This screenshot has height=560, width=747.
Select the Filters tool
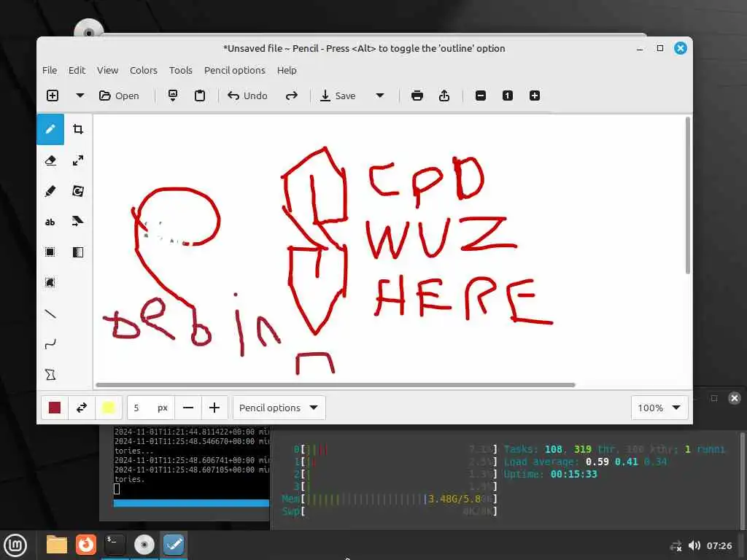tap(77, 252)
